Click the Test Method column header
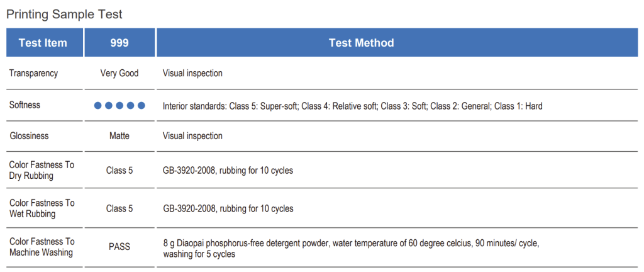The image size is (644, 272). tap(361, 43)
